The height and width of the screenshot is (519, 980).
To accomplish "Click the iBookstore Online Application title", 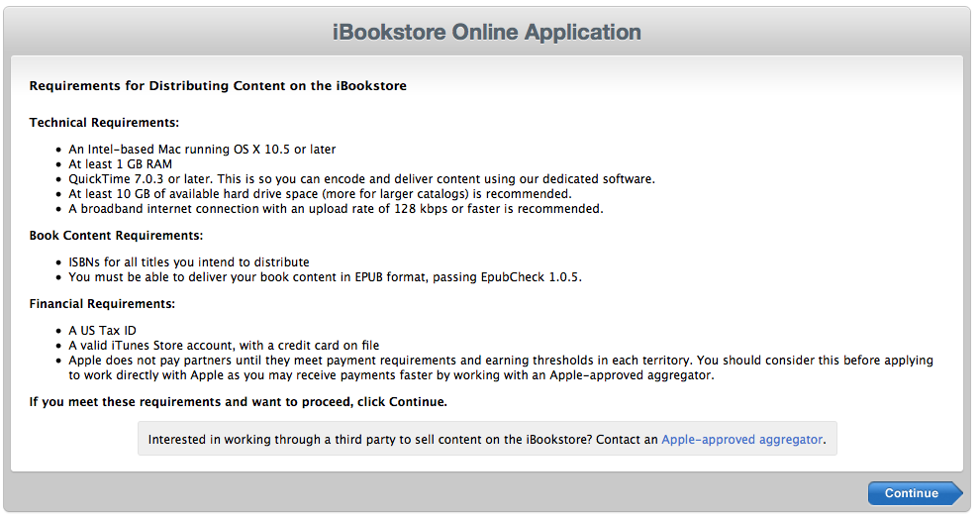I will [487, 32].
